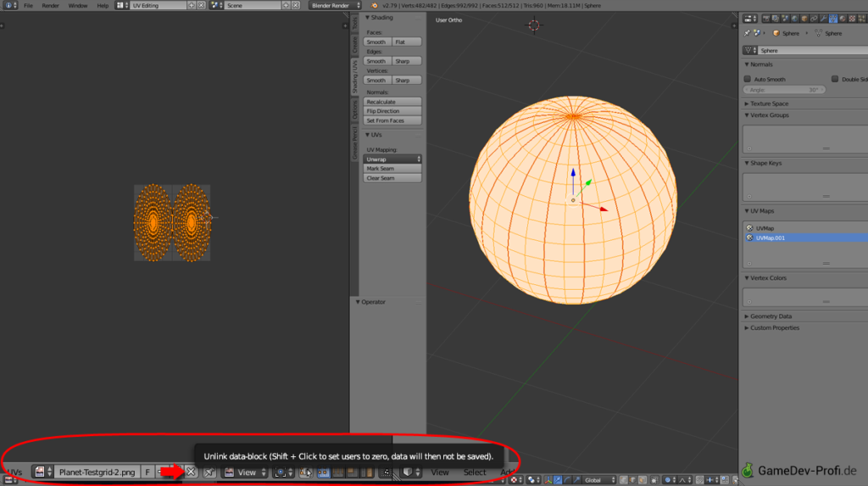Image resolution: width=868 pixels, height=486 pixels.
Task: Expand the Geometry Data panel
Action: click(768, 316)
